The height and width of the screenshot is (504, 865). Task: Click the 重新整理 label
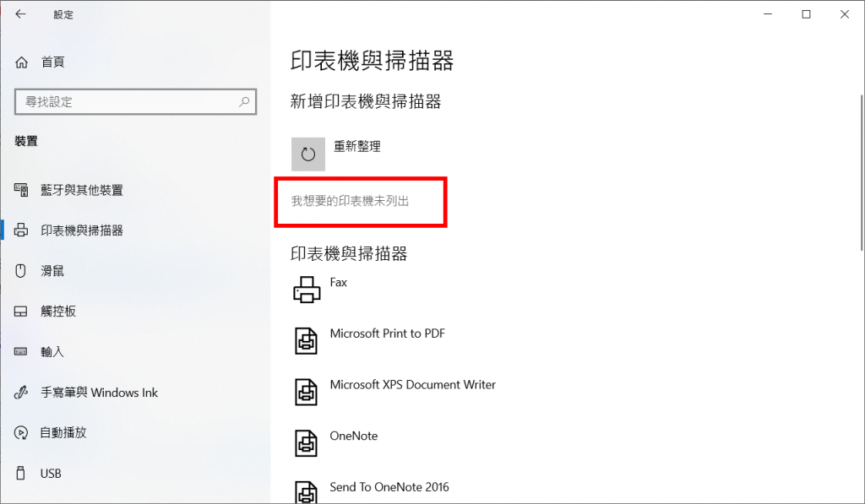[x=357, y=147]
